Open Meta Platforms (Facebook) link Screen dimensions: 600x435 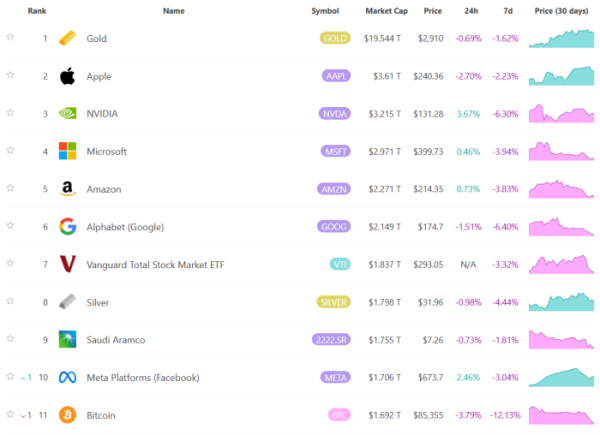[144, 377]
